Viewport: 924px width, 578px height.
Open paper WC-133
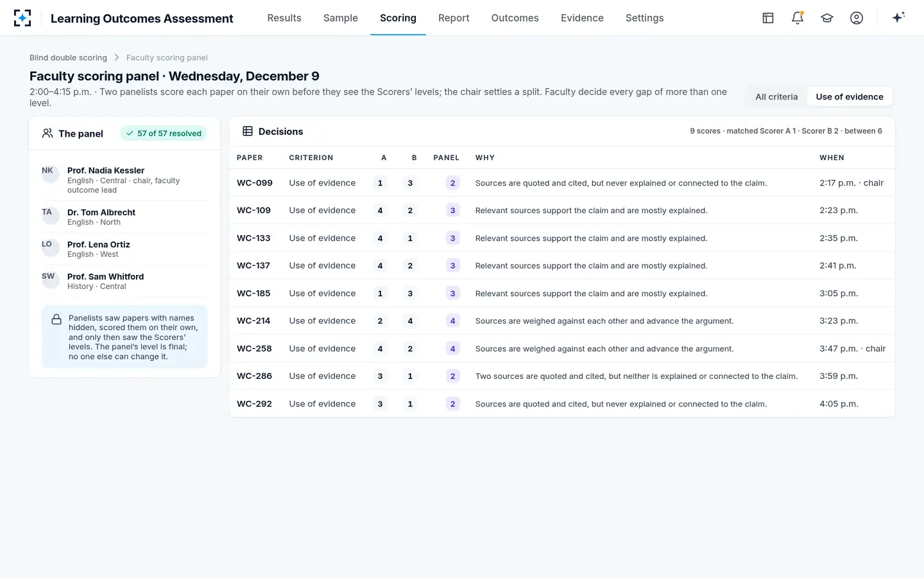[x=253, y=238]
